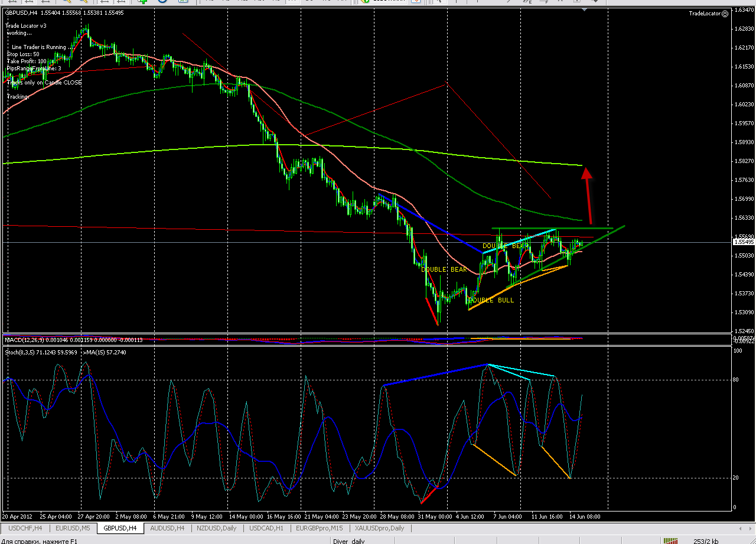Viewport: 756px width, 544px height.
Task: Click the MACD(12,26,9) indicator label
Action: coord(74,340)
